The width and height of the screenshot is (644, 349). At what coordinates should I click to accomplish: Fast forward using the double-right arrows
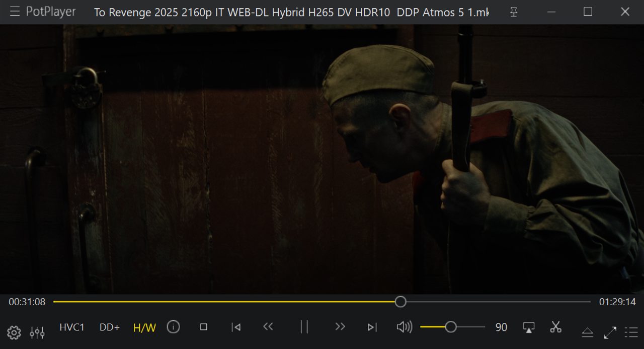[340, 326]
